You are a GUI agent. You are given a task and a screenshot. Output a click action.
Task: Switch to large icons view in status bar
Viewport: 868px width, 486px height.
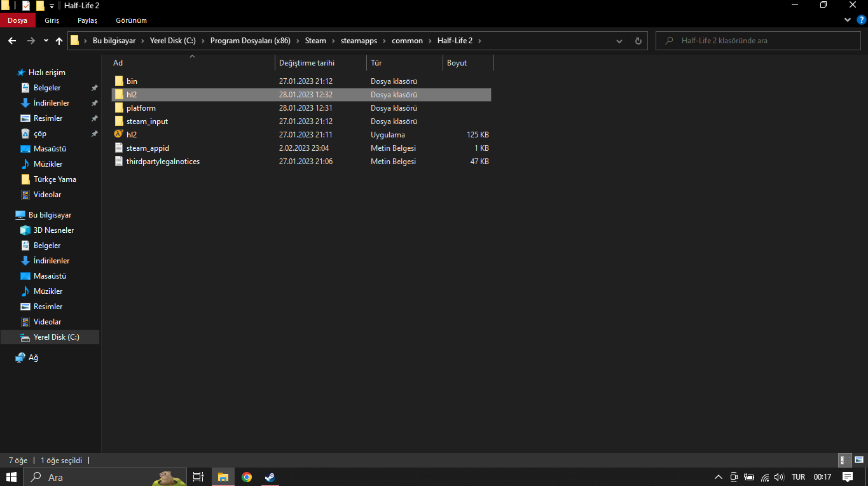click(x=858, y=460)
